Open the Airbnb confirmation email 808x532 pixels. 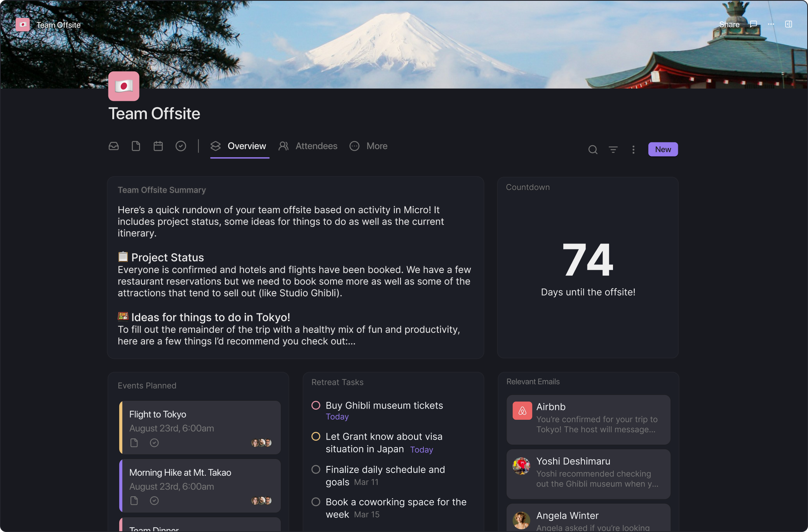tap(588, 420)
